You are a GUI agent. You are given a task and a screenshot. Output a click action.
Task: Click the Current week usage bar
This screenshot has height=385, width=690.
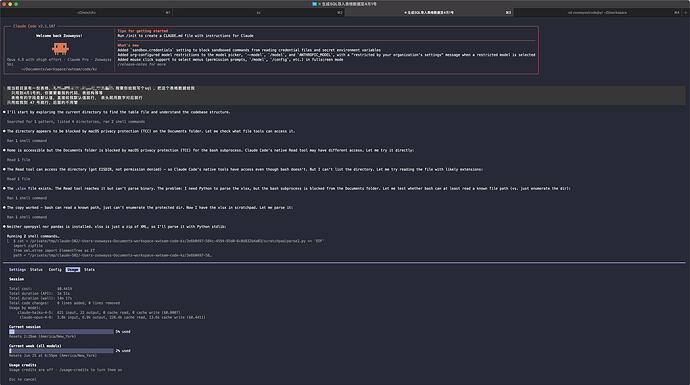[x=61, y=351]
